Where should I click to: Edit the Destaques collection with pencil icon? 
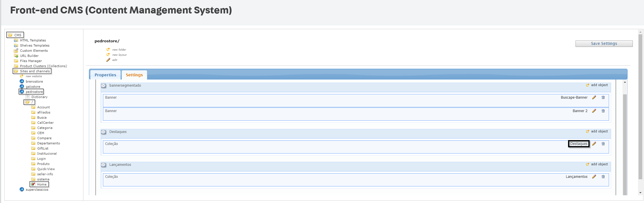[x=594, y=144]
